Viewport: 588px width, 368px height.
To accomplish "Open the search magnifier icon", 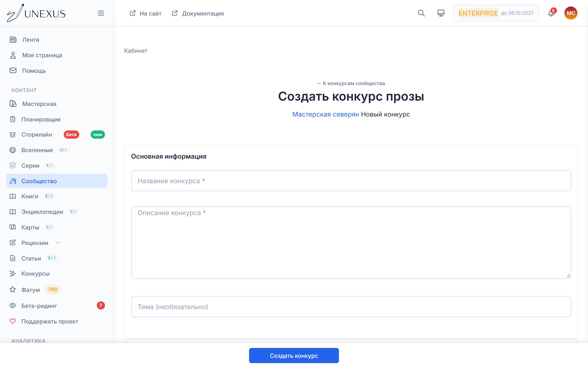I will 421,13.
